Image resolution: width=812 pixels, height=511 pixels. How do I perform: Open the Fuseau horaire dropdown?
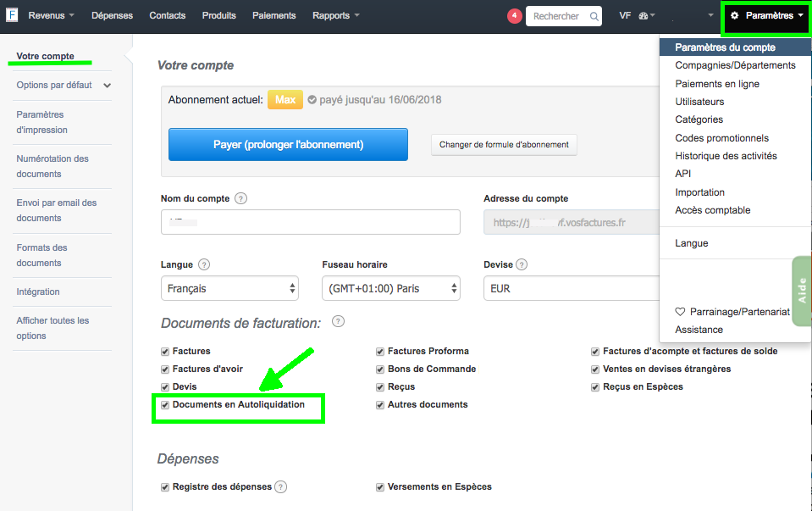tap(389, 288)
